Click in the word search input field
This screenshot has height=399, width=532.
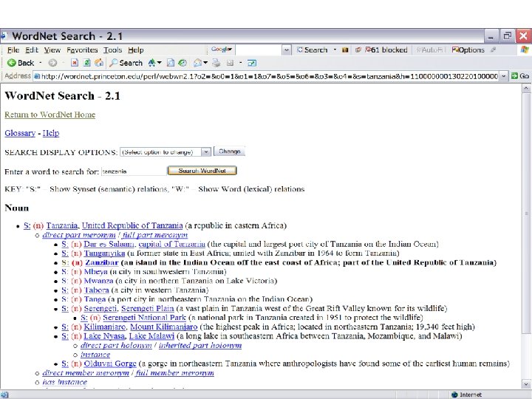tap(133, 171)
